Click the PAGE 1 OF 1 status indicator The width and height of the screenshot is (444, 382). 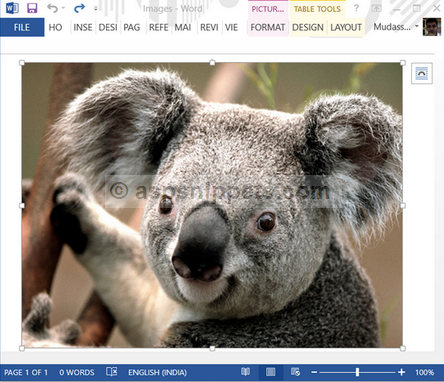26,372
